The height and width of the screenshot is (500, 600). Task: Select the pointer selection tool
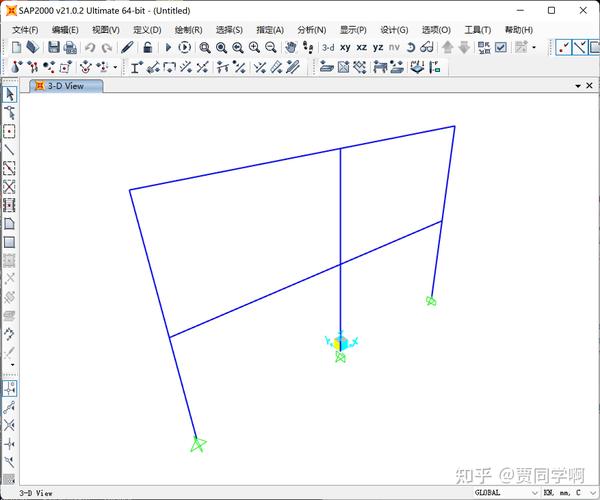pyautogui.click(x=10, y=94)
